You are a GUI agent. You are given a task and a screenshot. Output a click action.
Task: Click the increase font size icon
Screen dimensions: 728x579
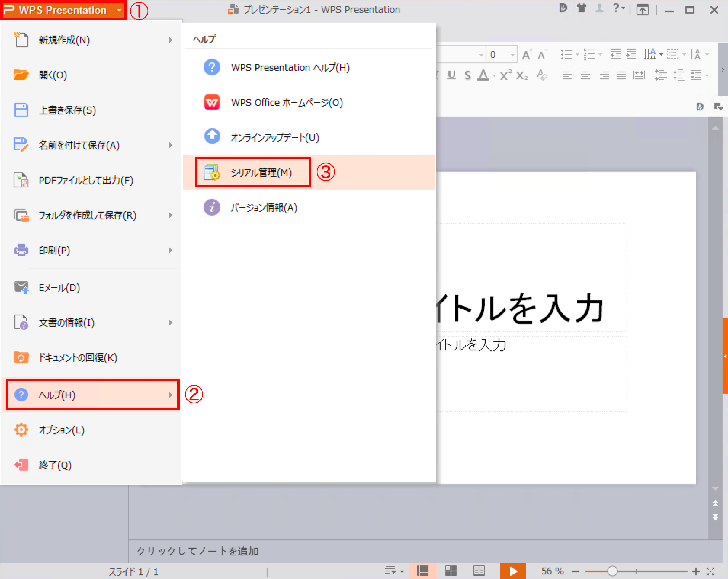coord(527,54)
